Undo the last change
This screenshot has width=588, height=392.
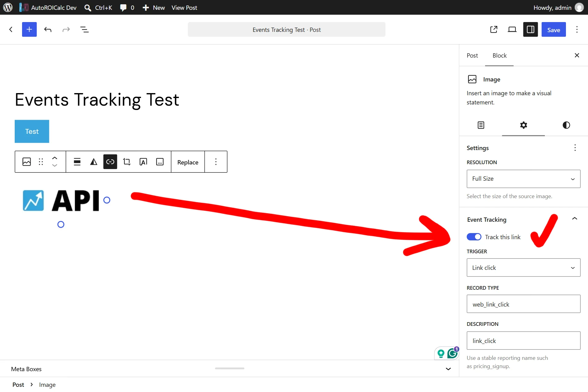pos(48,29)
